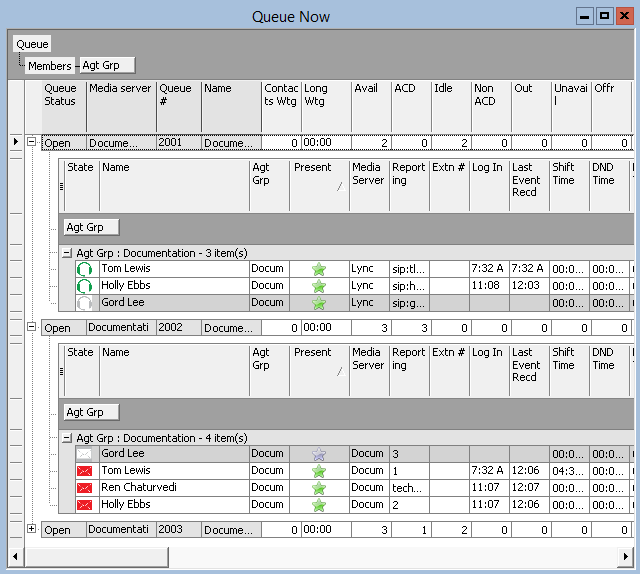Collapse the Documentation 3 item(s) agent group

point(67,254)
